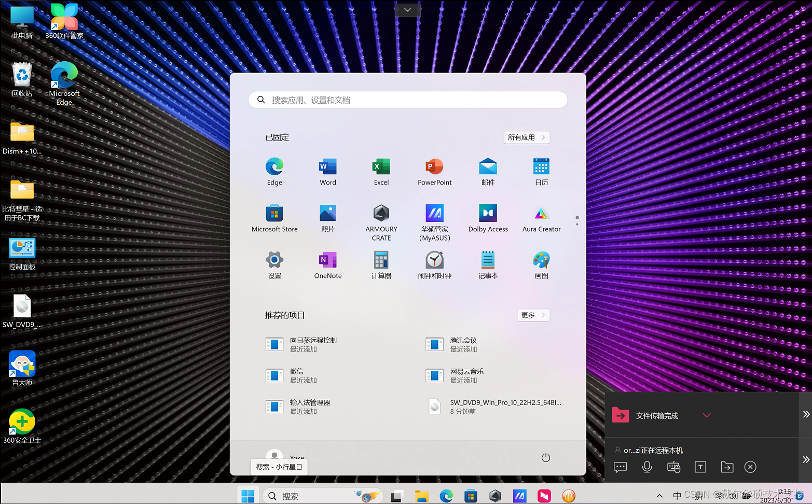This screenshot has width=812, height=504.
Task: Open chat icon in remote control panel
Action: (621, 467)
